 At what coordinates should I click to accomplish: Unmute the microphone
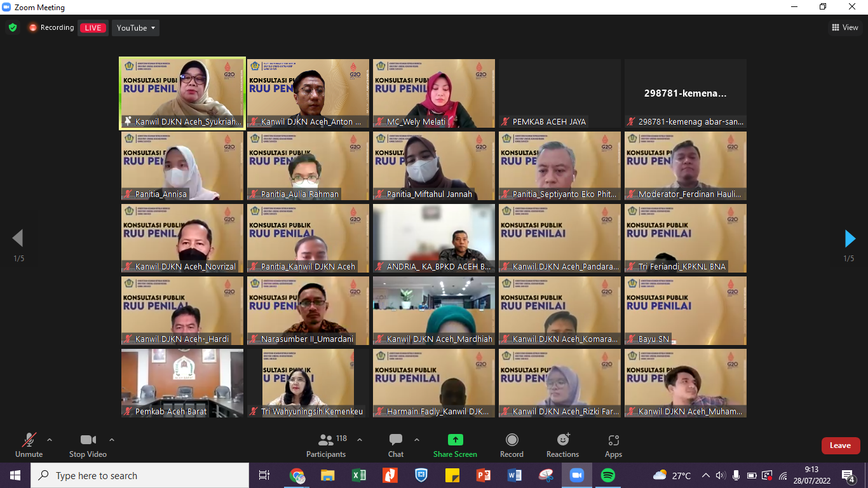click(29, 445)
